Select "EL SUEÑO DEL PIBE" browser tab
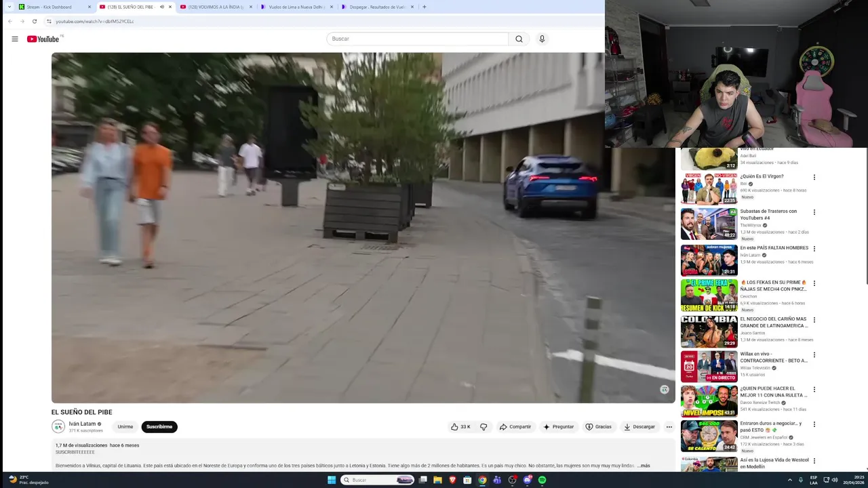This screenshot has height=488, width=868. point(136,7)
